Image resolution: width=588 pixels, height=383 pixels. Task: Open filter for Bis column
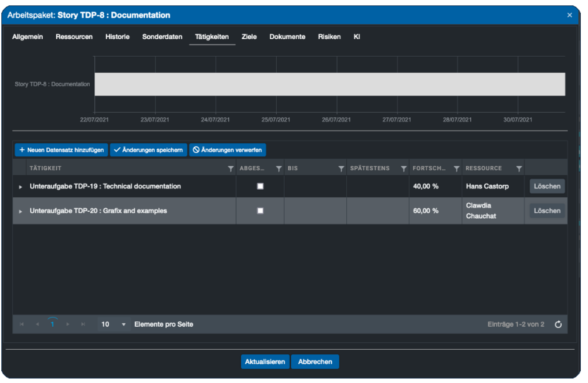pos(341,169)
